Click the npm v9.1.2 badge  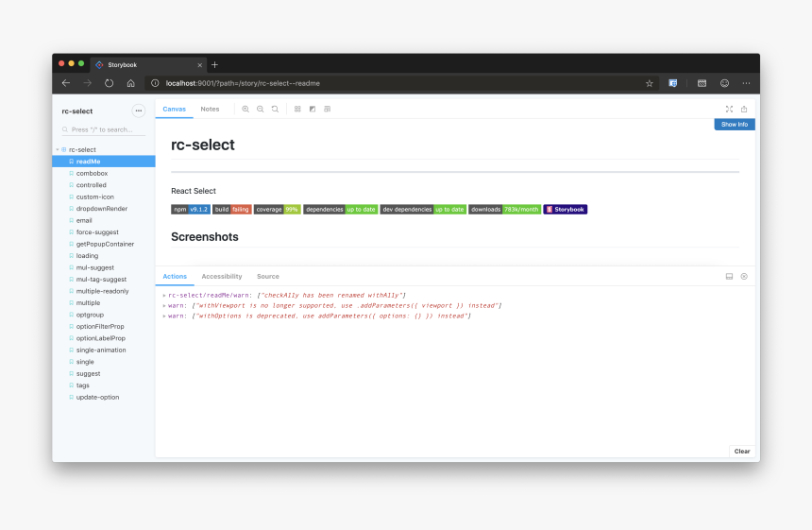(x=191, y=210)
